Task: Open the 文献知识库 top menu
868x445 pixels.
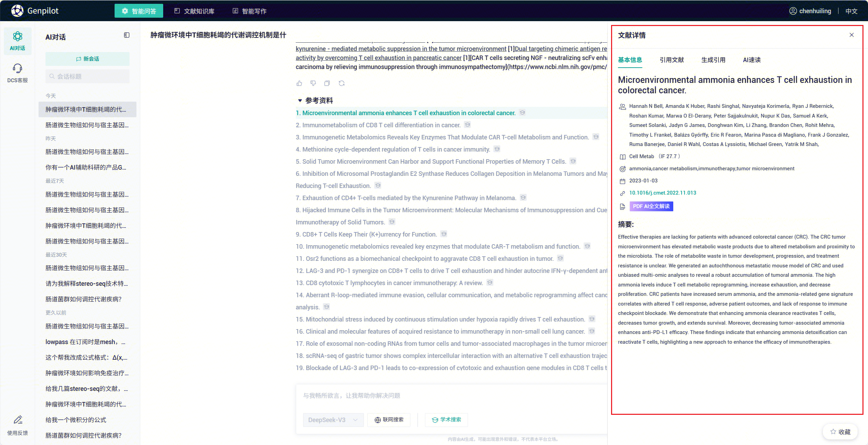Action: point(194,11)
